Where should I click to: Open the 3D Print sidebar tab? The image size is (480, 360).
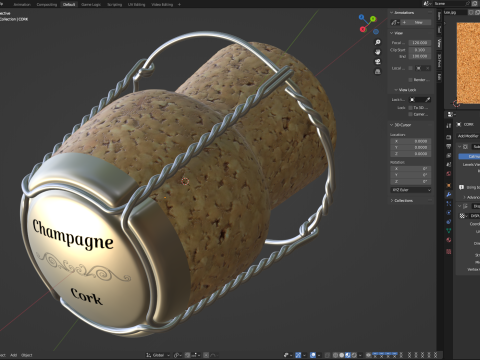coord(439,60)
